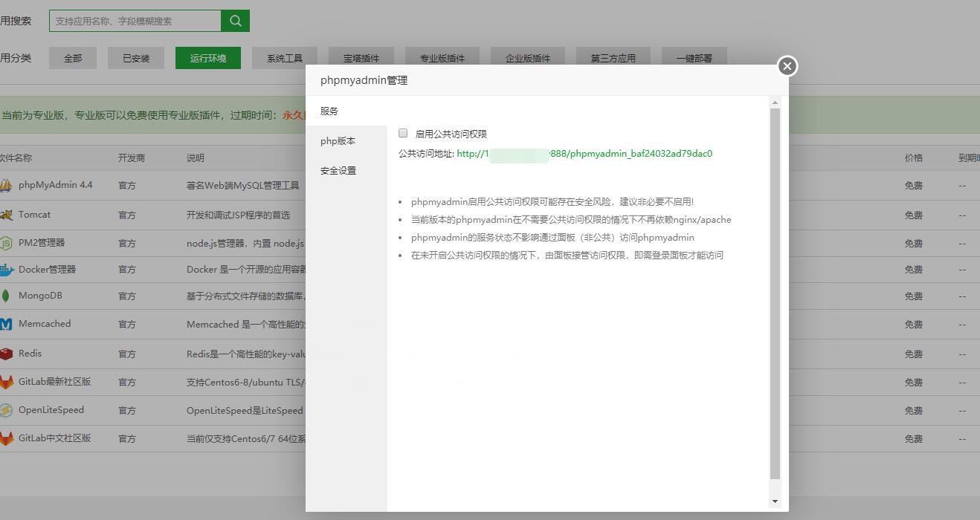This screenshot has width=980, height=520.
Task: Enable the 启用公共访问权限 checkbox
Action: coord(403,133)
